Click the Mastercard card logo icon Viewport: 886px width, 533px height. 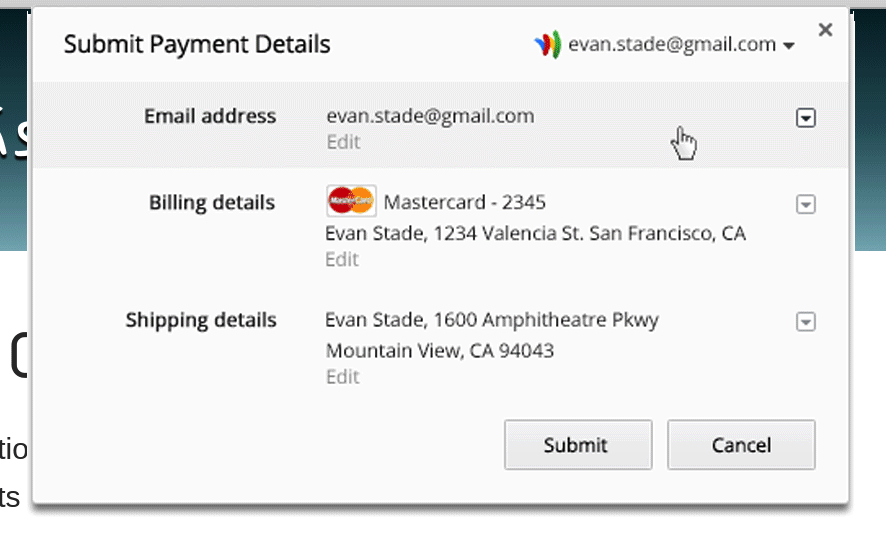click(x=351, y=201)
